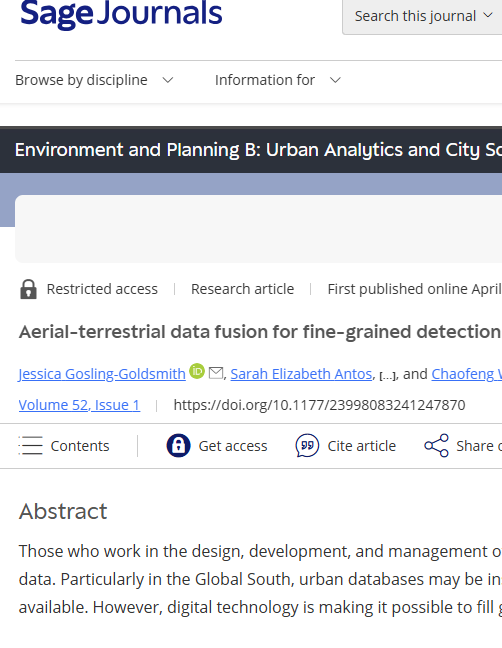Image resolution: width=502 pixels, height=648 pixels.
Task: Open the Search this journal dropdown
Action: 422,16
